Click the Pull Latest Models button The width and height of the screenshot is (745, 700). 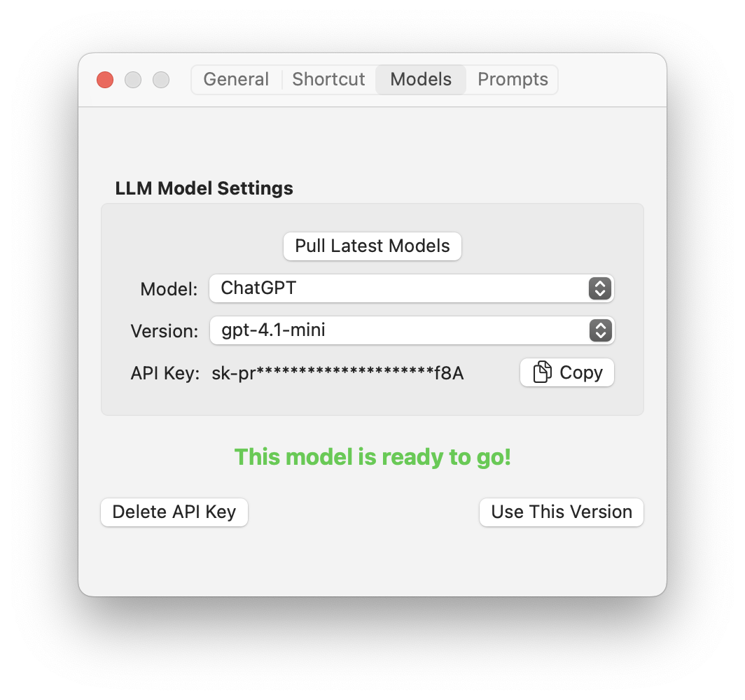[372, 246]
